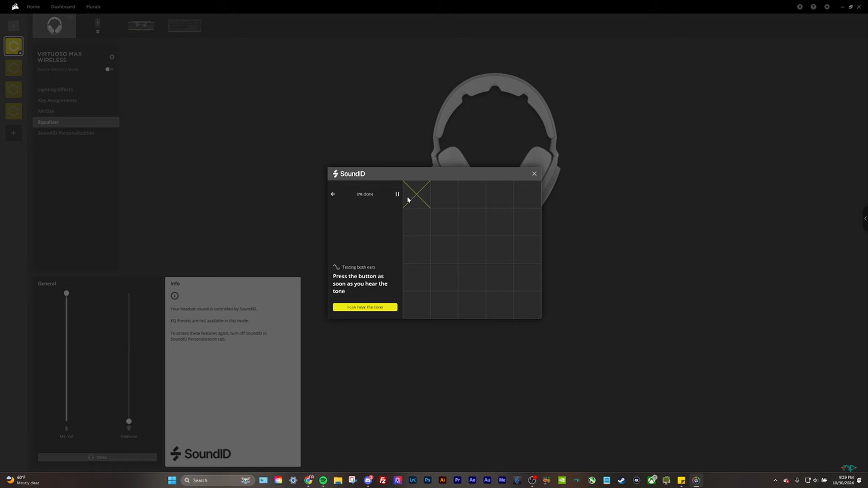Open the Windows Start menu

pyautogui.click(x=172, y=480)
